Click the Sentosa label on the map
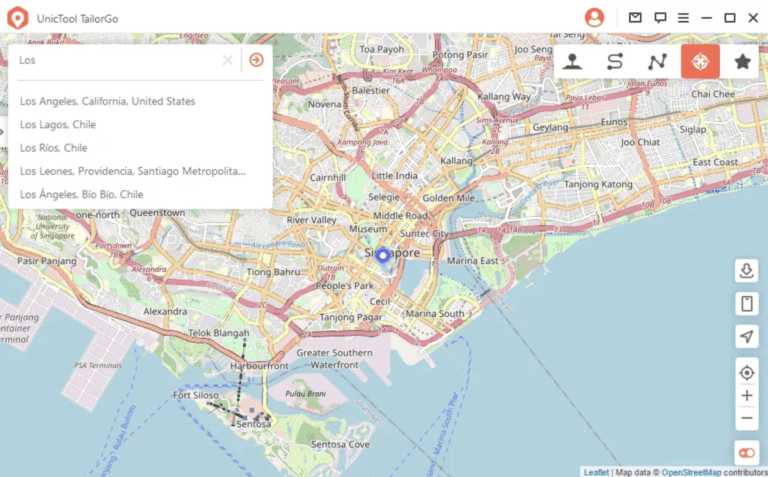 pos(253,424)
